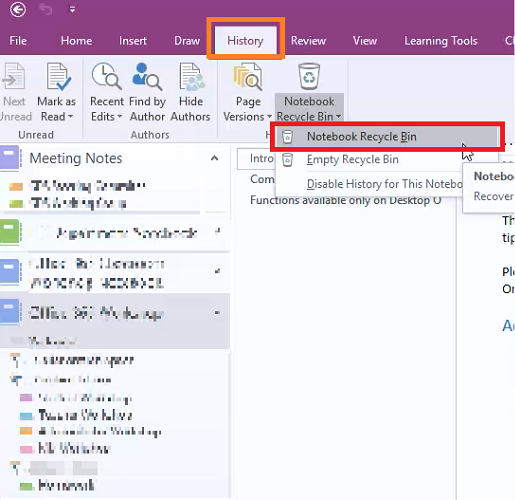Click the Meeting Notes purple notebook icon
This screenshot has height=500, width=515.
[x=10, y=158]
